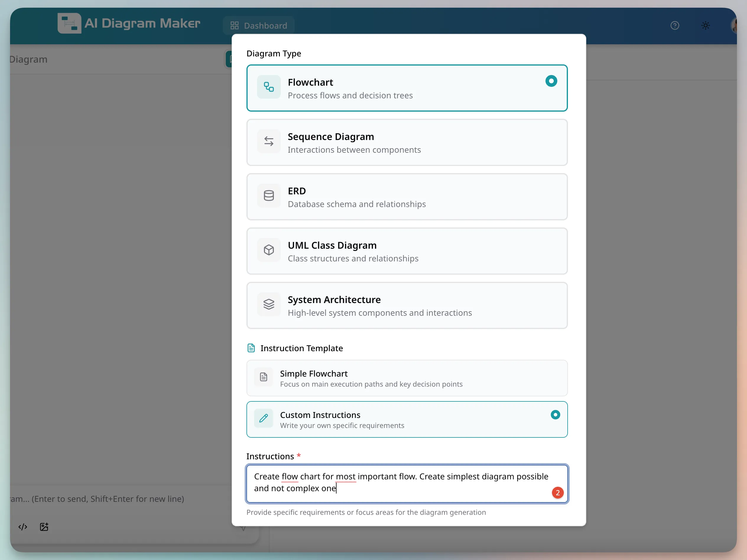Open the Dashboard tab
This screenshot has height=560, width=747.
(258, 25)
